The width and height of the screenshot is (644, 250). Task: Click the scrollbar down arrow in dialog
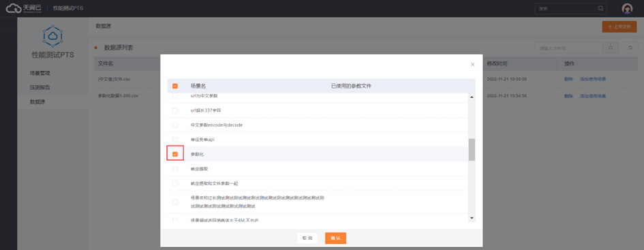coord(472,218)
